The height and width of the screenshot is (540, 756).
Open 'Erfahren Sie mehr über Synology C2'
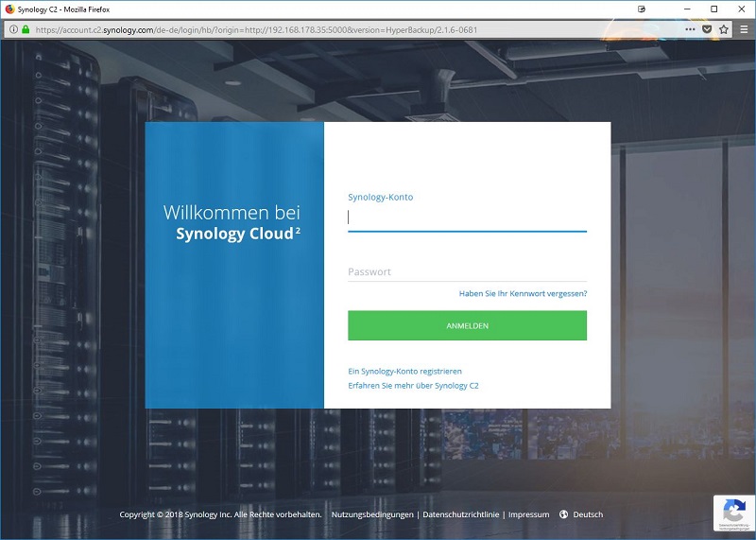coord(413,386)
